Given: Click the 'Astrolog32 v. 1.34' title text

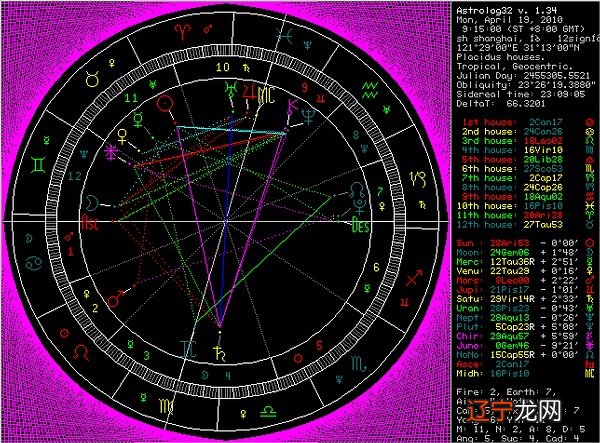Looking at the screenshot, I should (x=507, y=11).
